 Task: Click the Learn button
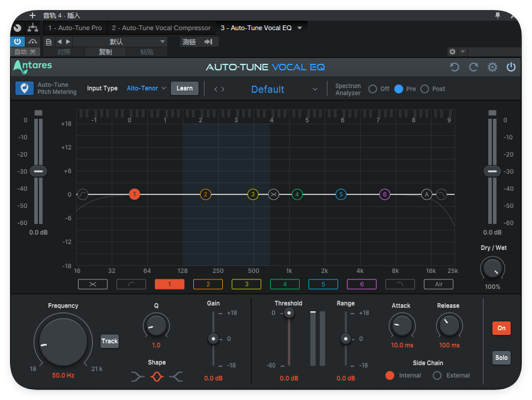coord(184,88)
